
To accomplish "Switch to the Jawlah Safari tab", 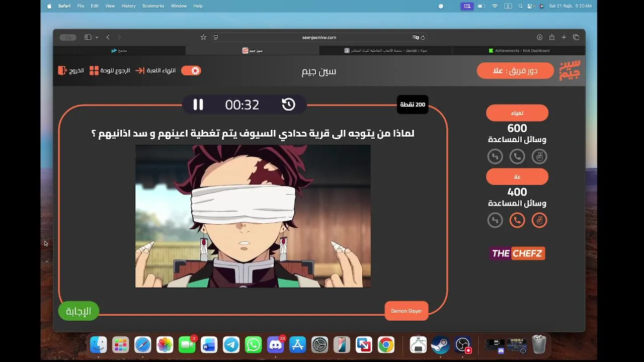I will click(x=386, y=50).
